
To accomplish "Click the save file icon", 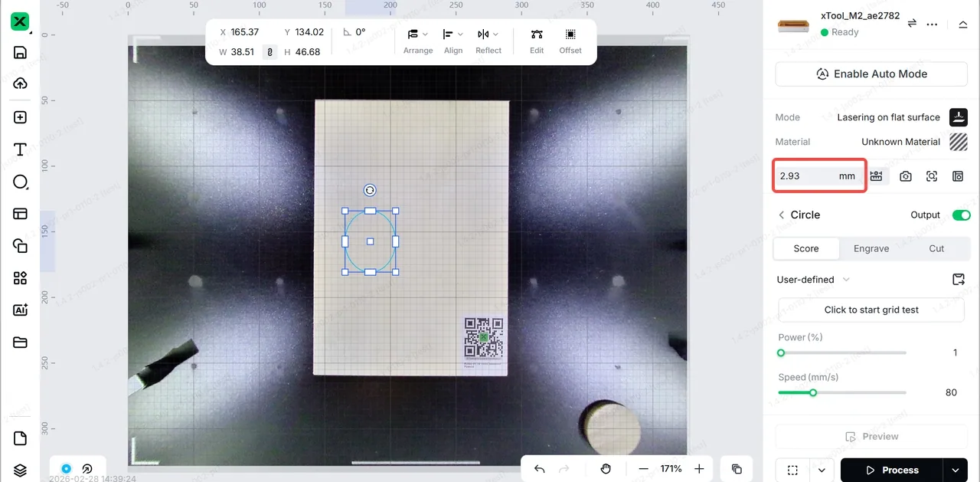I will click(x=21, y=52).
